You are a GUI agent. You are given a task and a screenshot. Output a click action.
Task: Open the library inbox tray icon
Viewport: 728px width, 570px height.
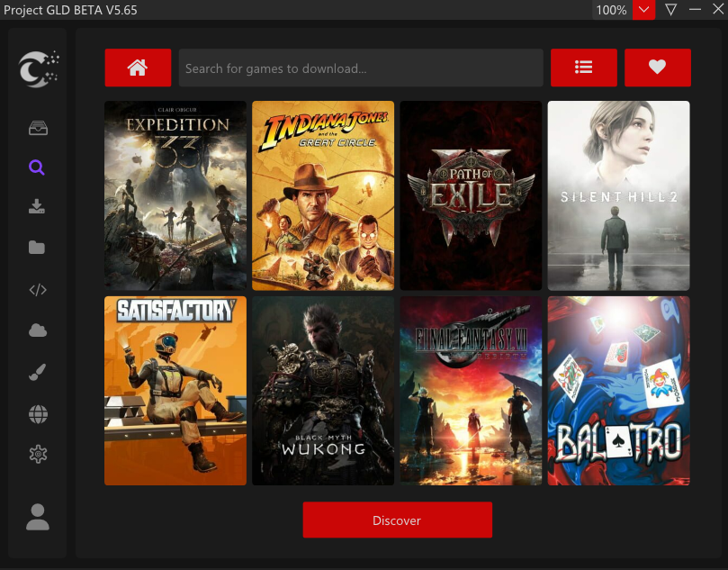coord(38,128)
